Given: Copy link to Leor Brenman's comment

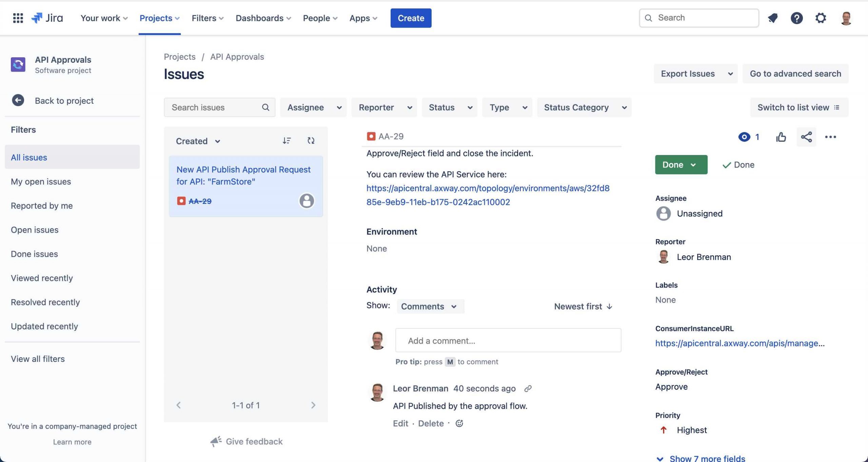Looking at the screenshot, I should coord(528,389).
